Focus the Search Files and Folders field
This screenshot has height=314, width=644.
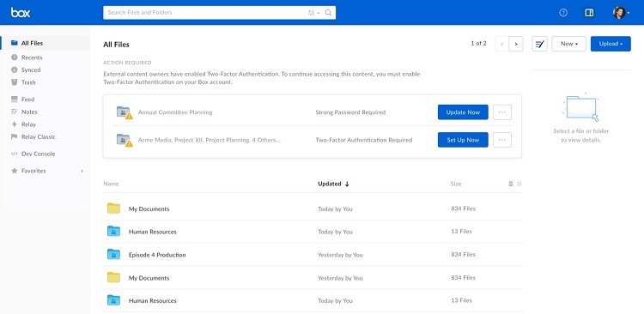coord(219,13)
